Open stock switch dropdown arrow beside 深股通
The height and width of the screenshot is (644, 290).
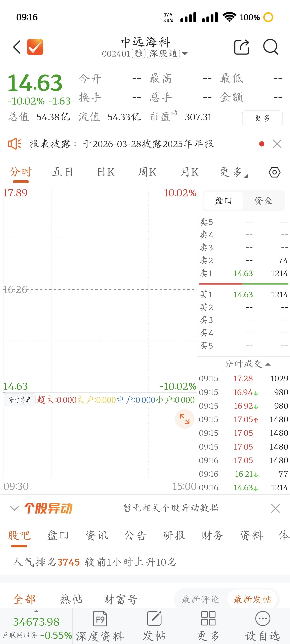(x=185, y=54)
